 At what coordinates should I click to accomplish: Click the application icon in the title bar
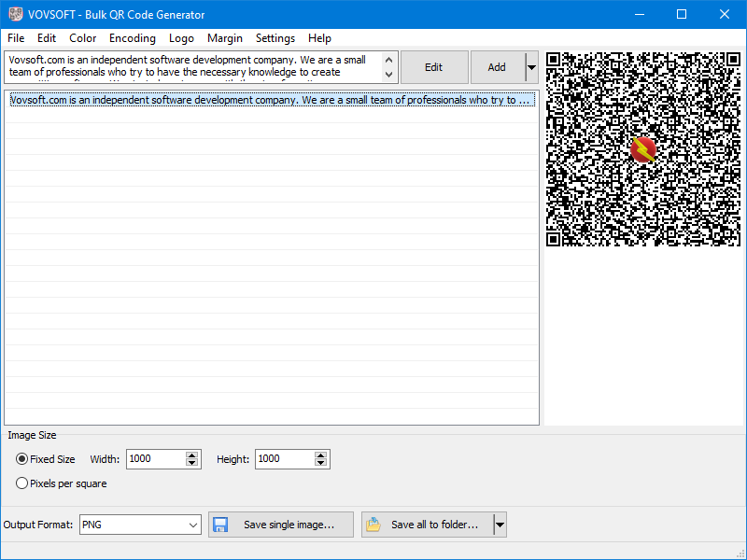click(13, 14)
